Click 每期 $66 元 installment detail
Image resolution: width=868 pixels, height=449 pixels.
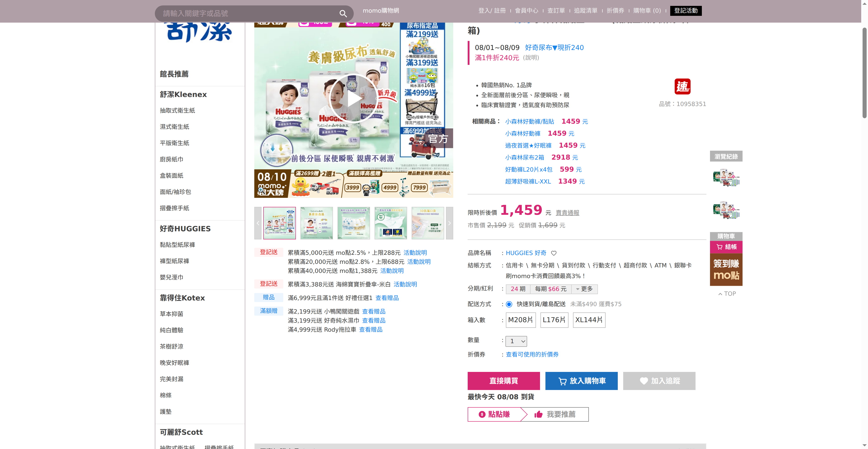point(551,289)
